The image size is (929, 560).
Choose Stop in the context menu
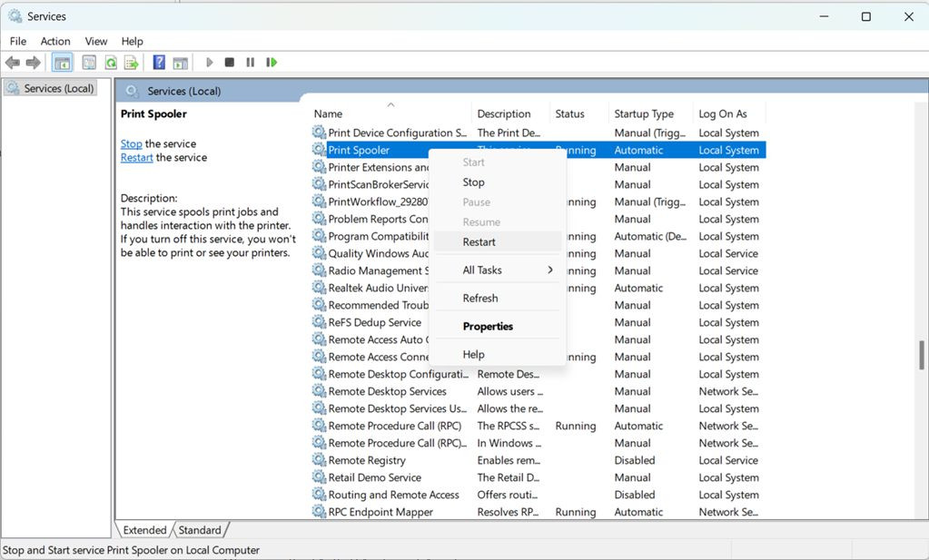tap(498, 182)
